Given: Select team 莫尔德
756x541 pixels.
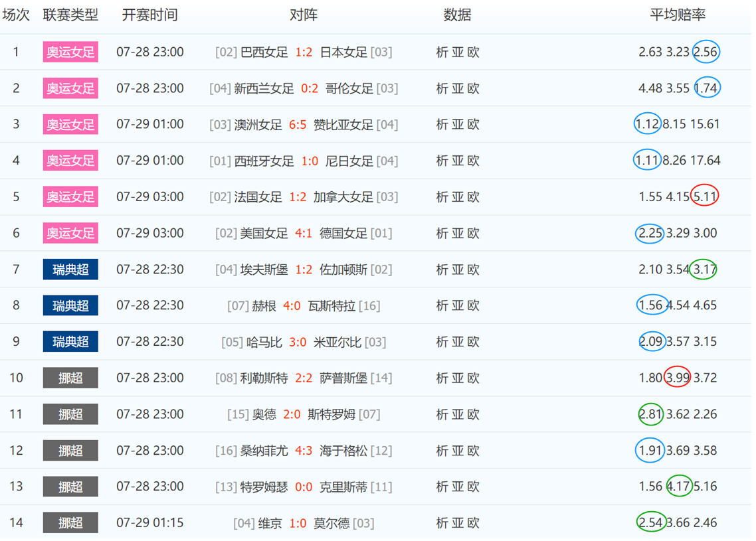Looking at the screenshot, I should click(331, 522).
